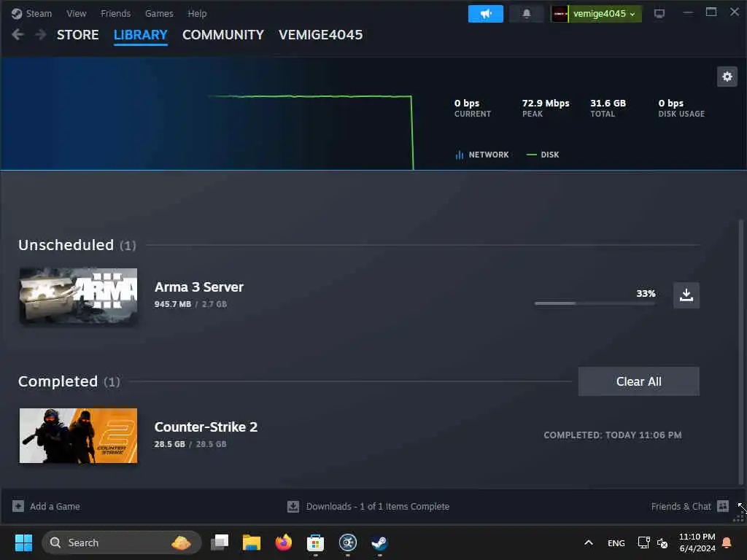The width and height of the screenshot is (747, 560).
Task: Click the Arma 3 Server title
Action: 198,287
